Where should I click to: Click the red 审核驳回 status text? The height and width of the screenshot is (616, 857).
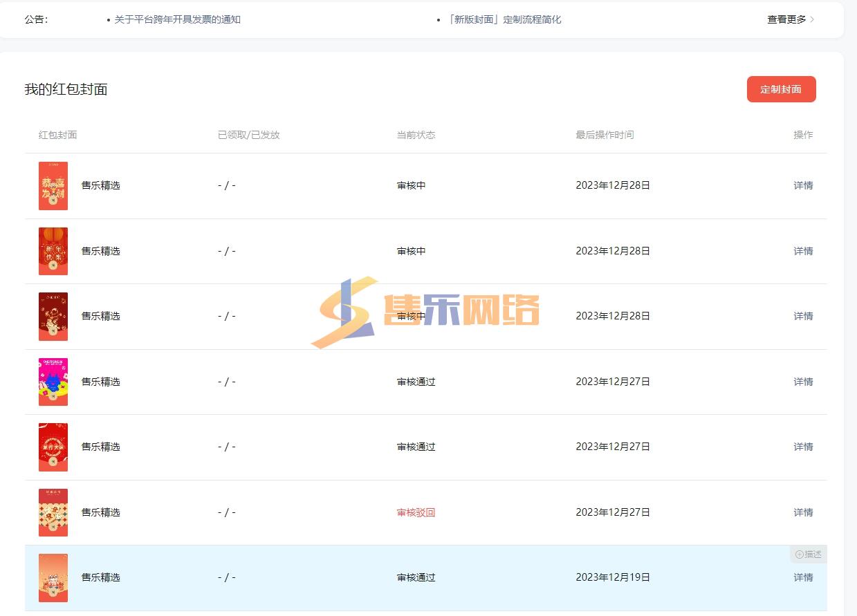click(416, 512)
